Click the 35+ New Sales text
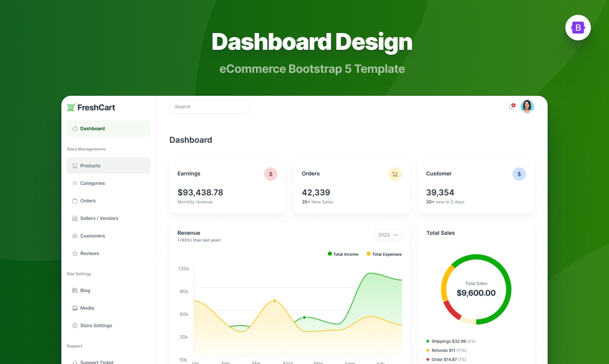Viewport: 609px width, 364px height. [317, 202]
